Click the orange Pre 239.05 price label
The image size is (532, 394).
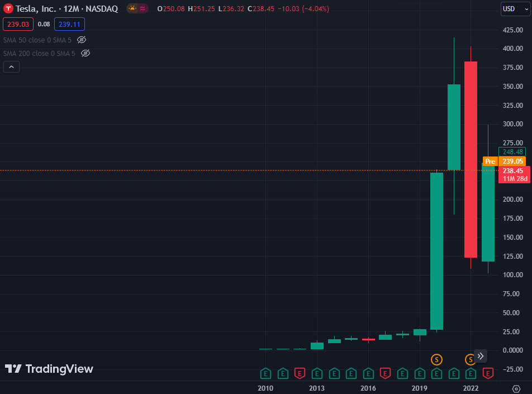click(x=504, y=161)
